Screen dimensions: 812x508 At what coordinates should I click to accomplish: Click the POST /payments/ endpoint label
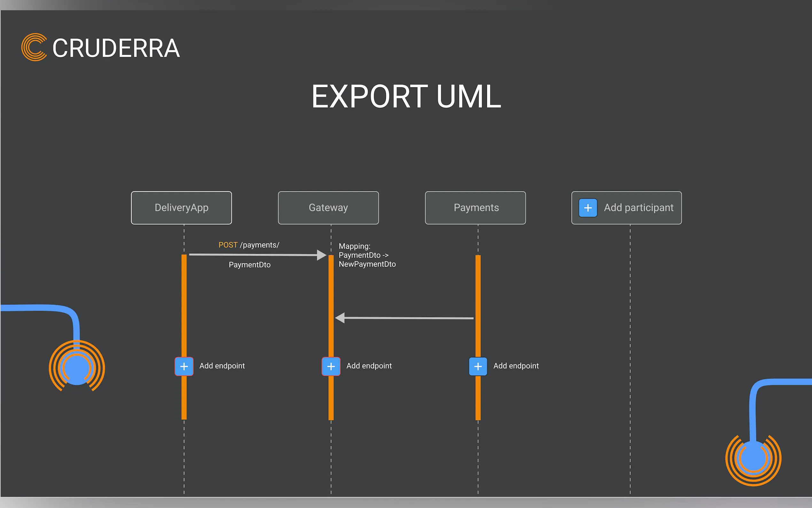[249, 245]
